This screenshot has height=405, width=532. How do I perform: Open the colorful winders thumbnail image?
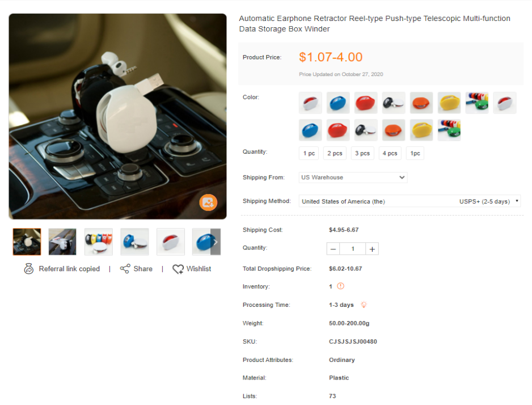98,242
